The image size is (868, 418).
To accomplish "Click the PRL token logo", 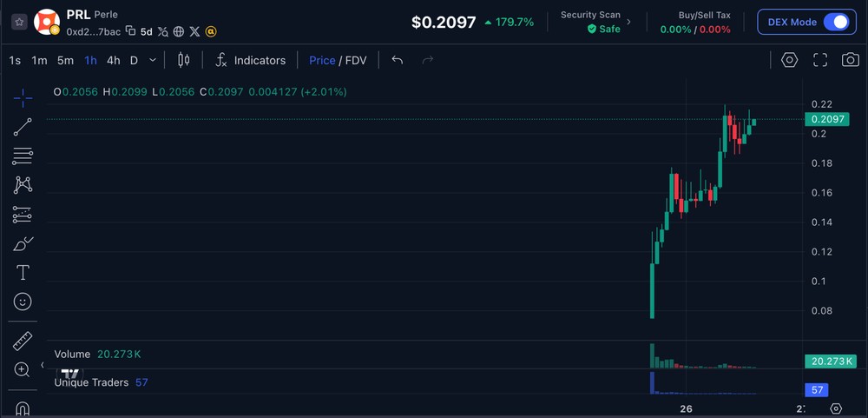I will (47, 22).
